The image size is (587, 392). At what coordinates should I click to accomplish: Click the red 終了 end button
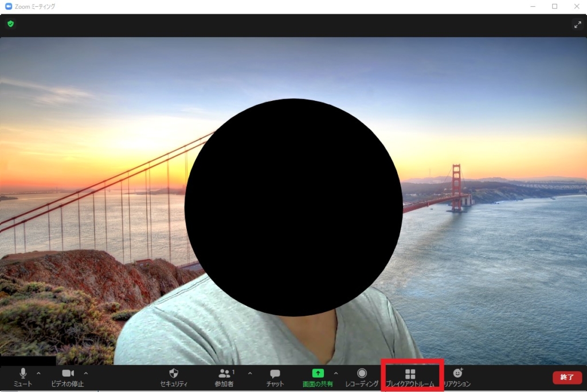pos(567,378)
